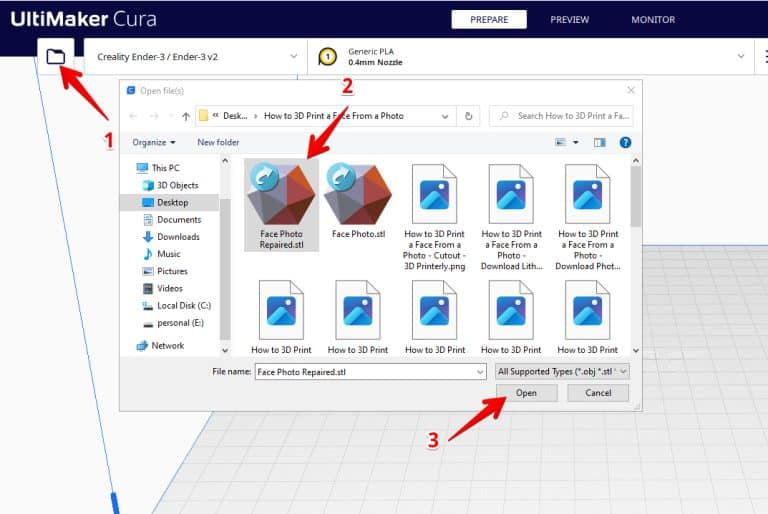Toggle the preview pane icon
Image resolution: width=768 pixels, height=514 pixels.
pyautogui.click(x=600, y=143)
